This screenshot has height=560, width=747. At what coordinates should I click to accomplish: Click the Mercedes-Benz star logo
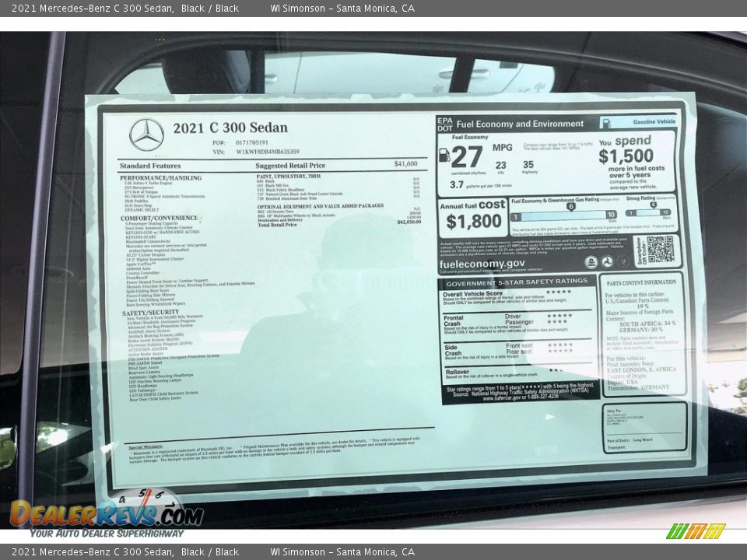click(147, 135)
